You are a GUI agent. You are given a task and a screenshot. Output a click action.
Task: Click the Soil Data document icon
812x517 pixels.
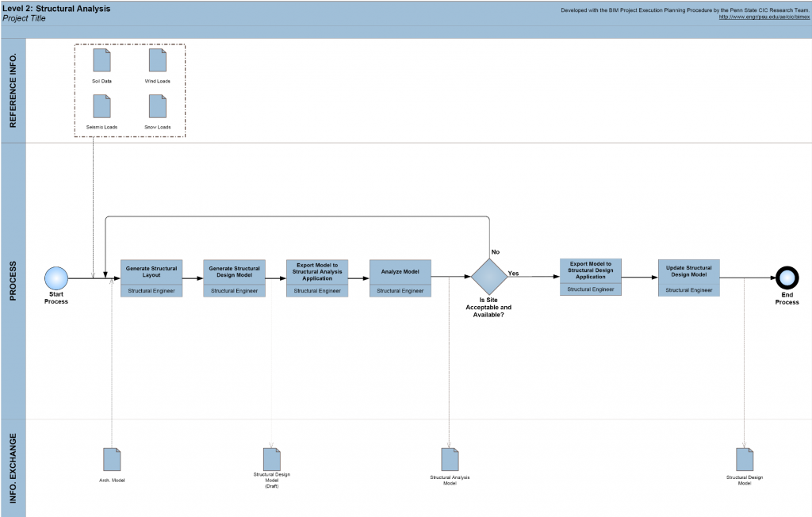pos(101,60)
